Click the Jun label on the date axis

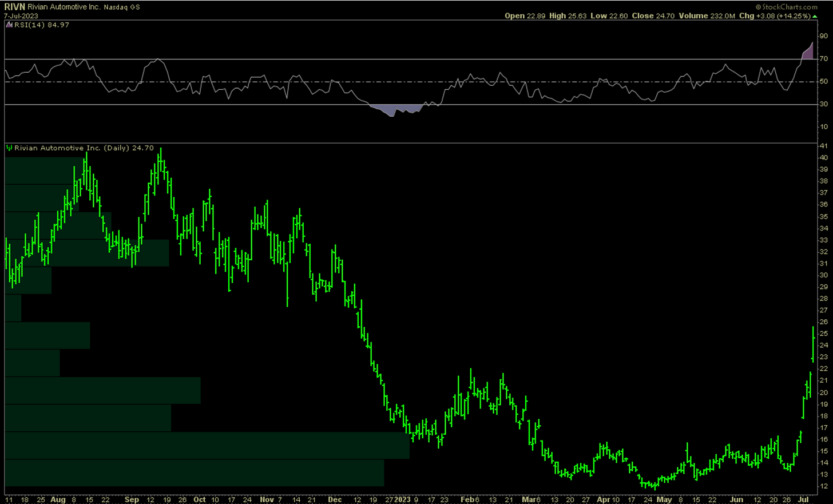pos(737,499)
